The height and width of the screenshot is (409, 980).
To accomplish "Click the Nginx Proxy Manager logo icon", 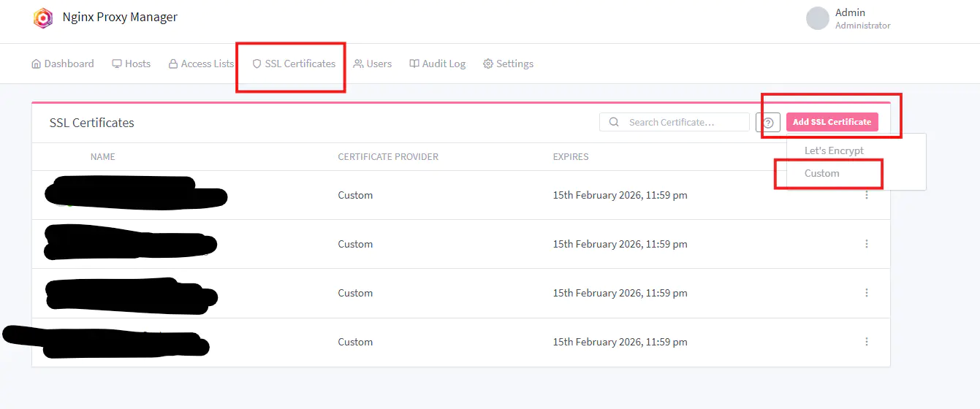I will click(x=43, y=18).
